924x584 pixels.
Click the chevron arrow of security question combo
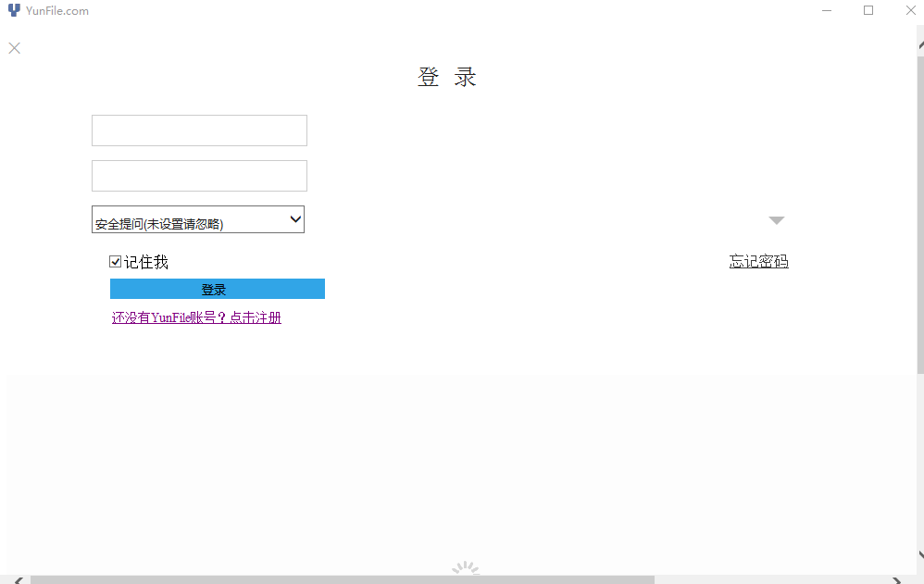coord(296,219)
